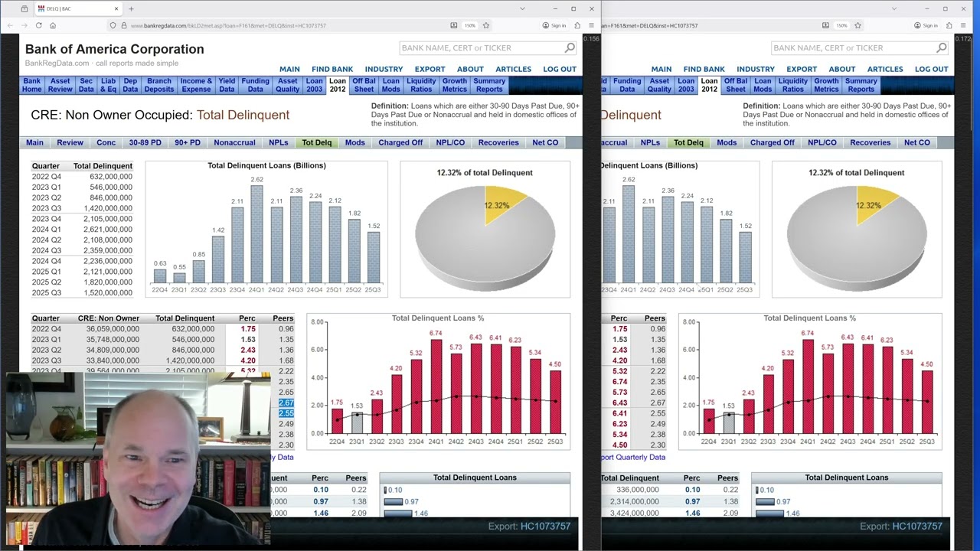This screenshot has width=980, height=551.
Task: Open Summary Reports tab in right window
Action: tap(861, 85)
